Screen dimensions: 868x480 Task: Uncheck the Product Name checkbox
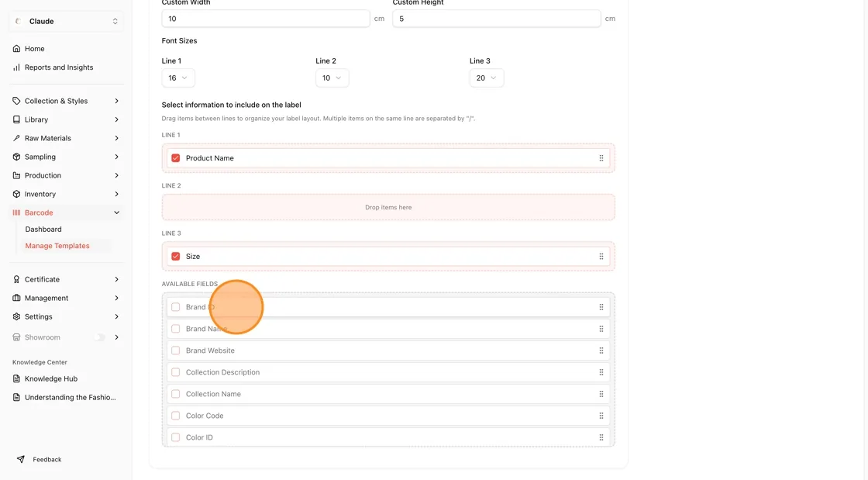pyautogui.click(x=175, y=158)
